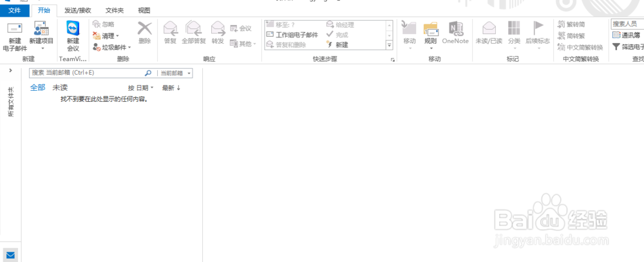
Task: Open the 分类 color categories
Action: pyautogui.click(x=514, y=36)
